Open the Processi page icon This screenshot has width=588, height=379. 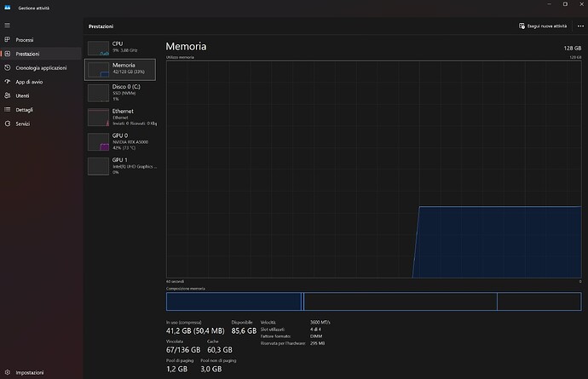(x=7, y=40)
